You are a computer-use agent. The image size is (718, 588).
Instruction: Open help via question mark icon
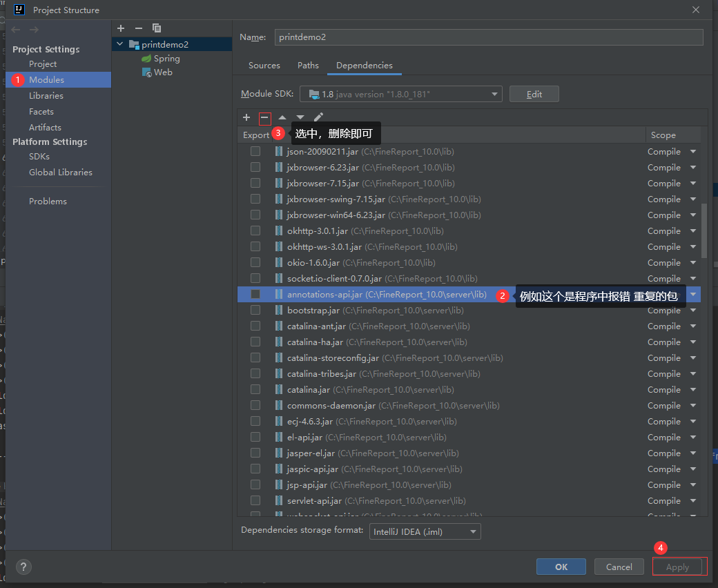click(23, 567)
